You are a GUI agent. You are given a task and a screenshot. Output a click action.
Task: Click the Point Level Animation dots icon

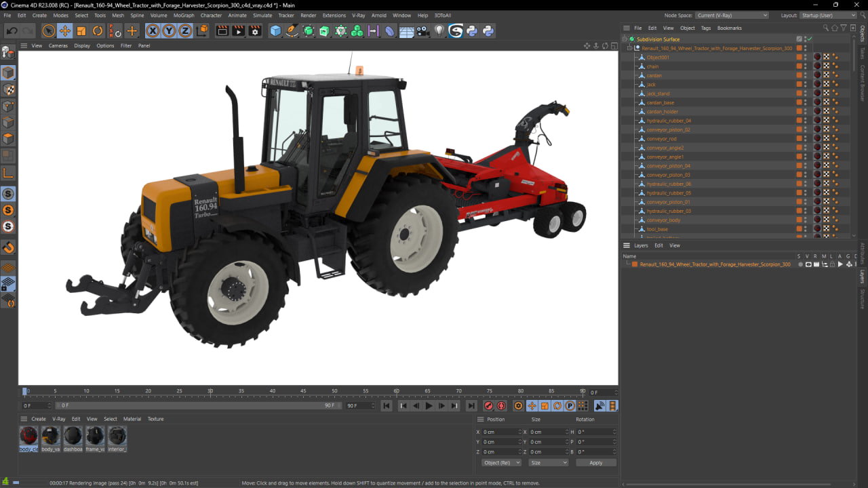click(583, 406)
